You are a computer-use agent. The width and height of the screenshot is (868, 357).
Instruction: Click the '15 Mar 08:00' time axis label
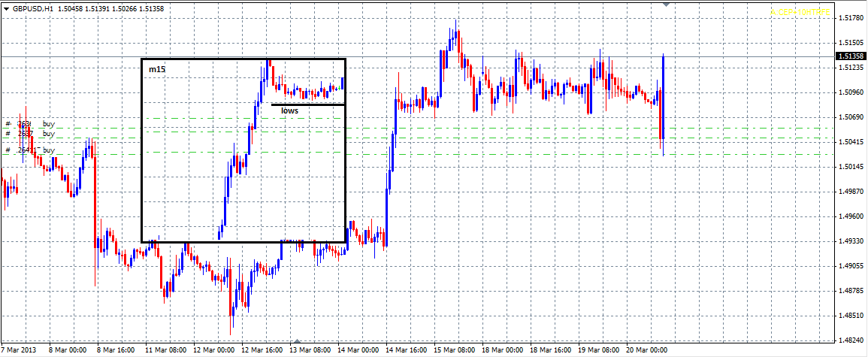pos(456,350)
